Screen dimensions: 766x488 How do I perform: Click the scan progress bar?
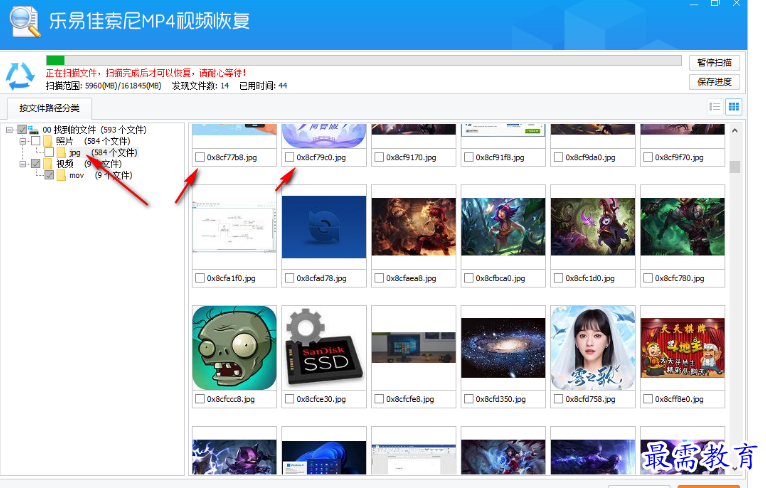coord(363,61)
